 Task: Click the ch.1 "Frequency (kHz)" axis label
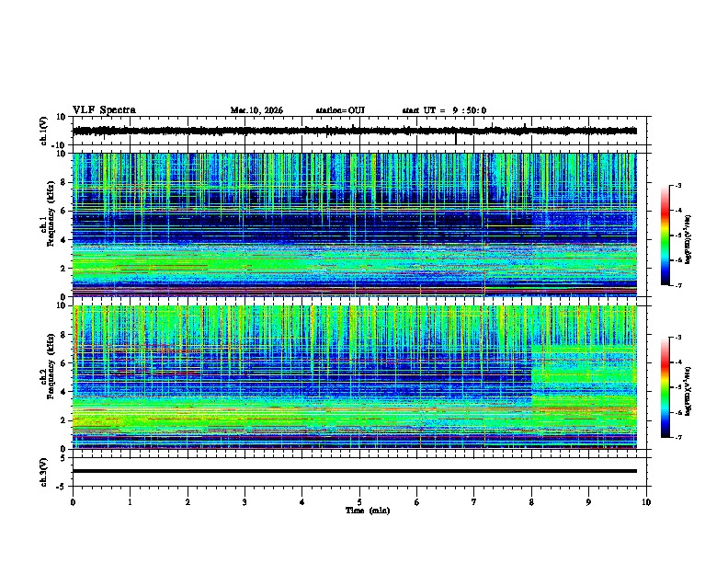tap(51, 213)
